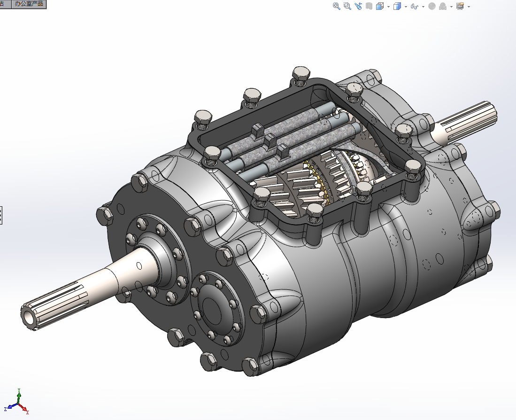Click the Hide/Show Items glasses icon
Screen dimensions: 516x420
tap(414, 6)
